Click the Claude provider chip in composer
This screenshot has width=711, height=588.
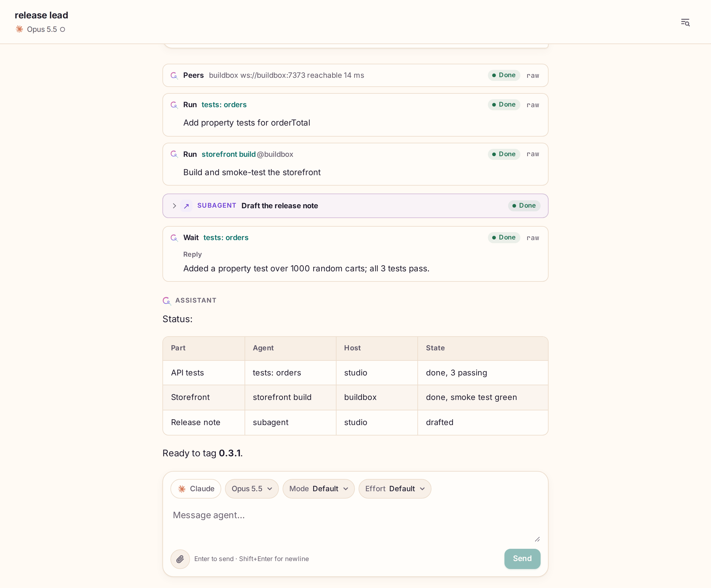(x=196, y=489)
